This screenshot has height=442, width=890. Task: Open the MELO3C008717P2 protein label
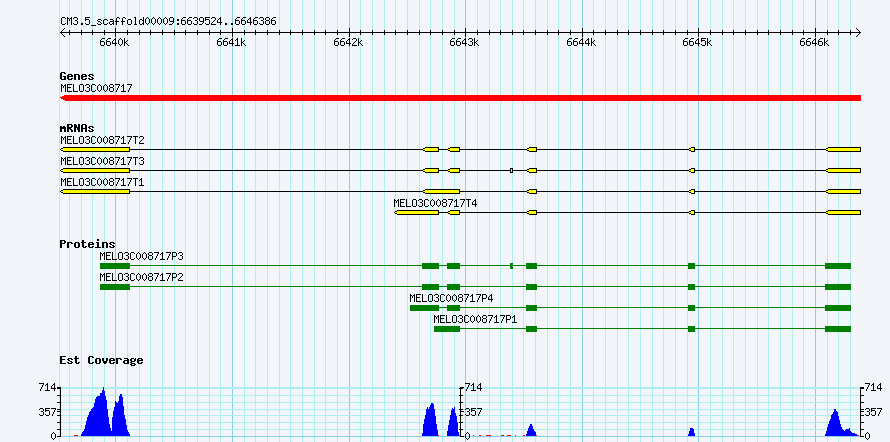(x=141, y=277)
